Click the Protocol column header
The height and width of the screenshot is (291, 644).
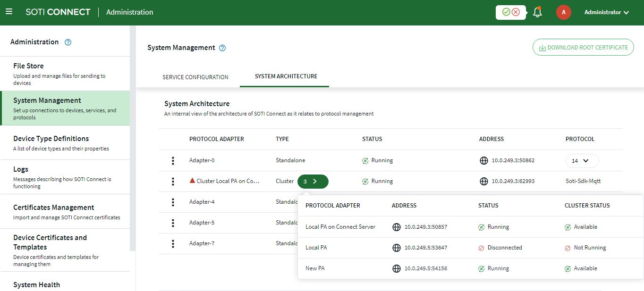580,139
